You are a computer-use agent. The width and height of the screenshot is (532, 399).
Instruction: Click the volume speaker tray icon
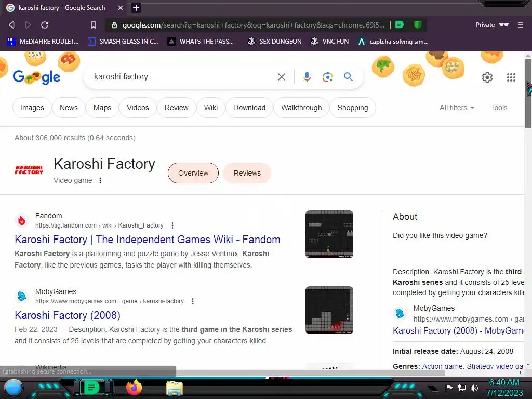pyautogui.click(x=474, y=388)
